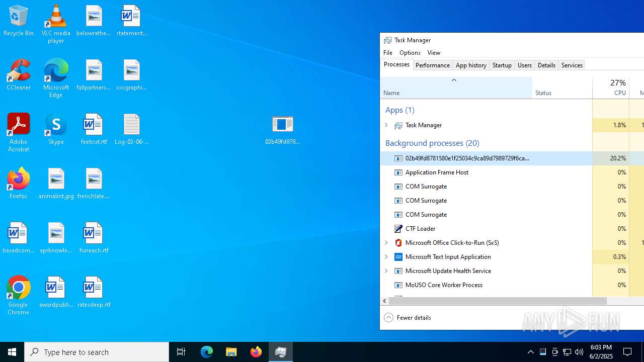The image size is (644, 362).
Task: Show hidden system tray icons
Action: pyautogui.click(x=531, y=352)
